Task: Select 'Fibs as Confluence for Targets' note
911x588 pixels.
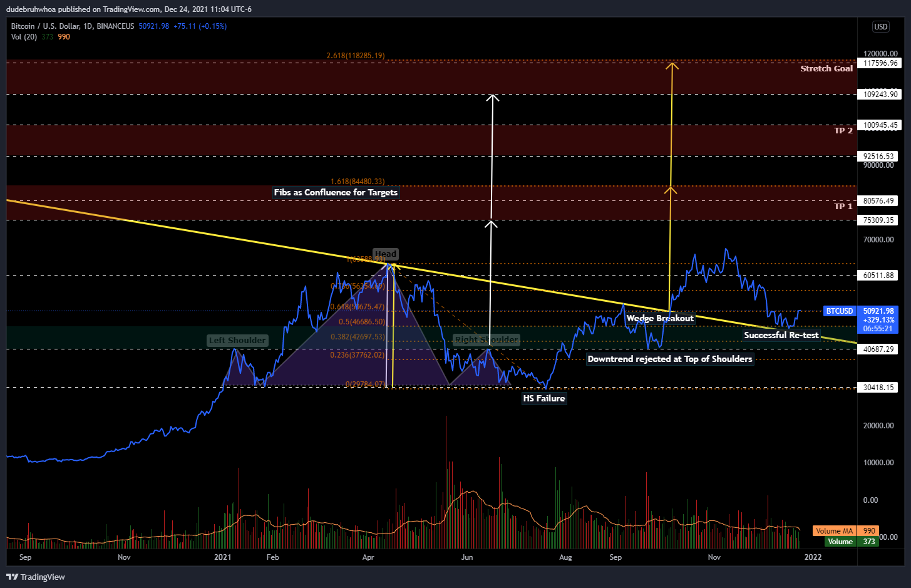Action: click(336, 193)
